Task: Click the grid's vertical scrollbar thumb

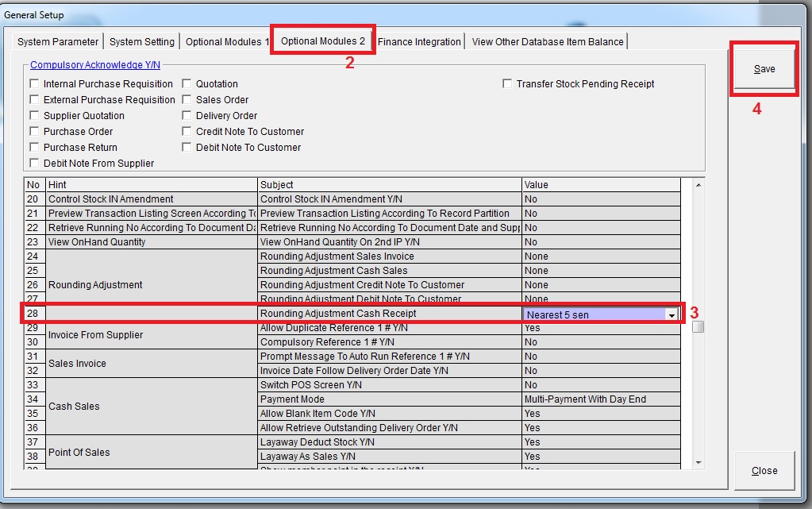Action: click(x=698, y=326)
